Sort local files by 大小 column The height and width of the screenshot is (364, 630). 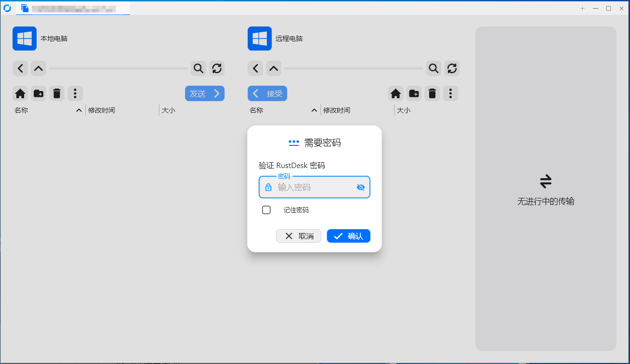168,110
